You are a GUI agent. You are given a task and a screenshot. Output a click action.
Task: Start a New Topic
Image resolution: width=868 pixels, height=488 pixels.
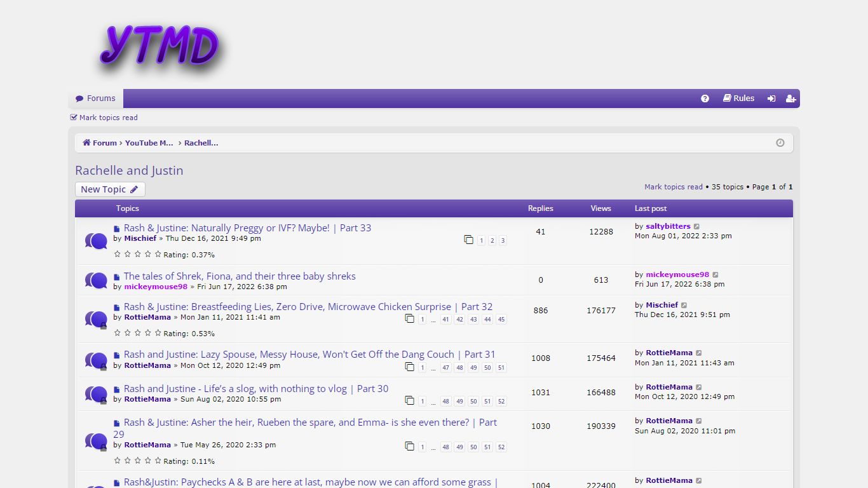click(110, 189)
